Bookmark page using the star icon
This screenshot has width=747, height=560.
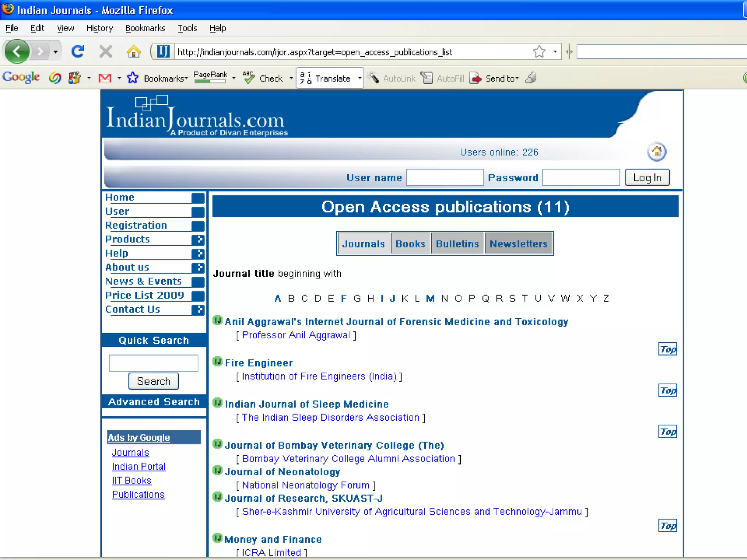[539, 52]
